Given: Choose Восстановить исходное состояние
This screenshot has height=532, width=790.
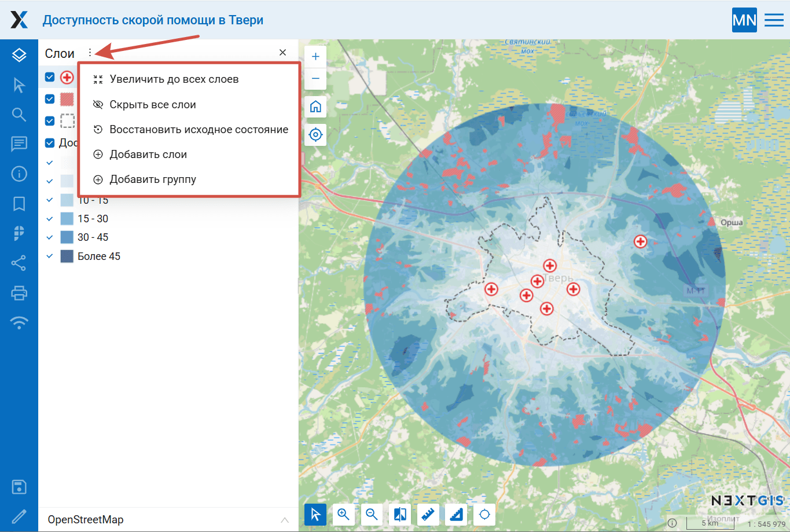Looking at the screenshot, I should (189, 130).
